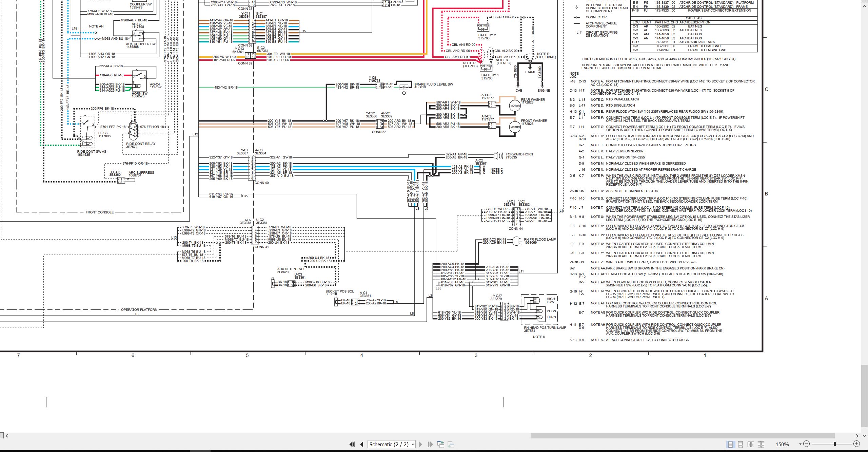The height and width of the screenshot is (452, 868).
Task: Click the vertical scrollbar thumb
Action: tap(864, 396)
